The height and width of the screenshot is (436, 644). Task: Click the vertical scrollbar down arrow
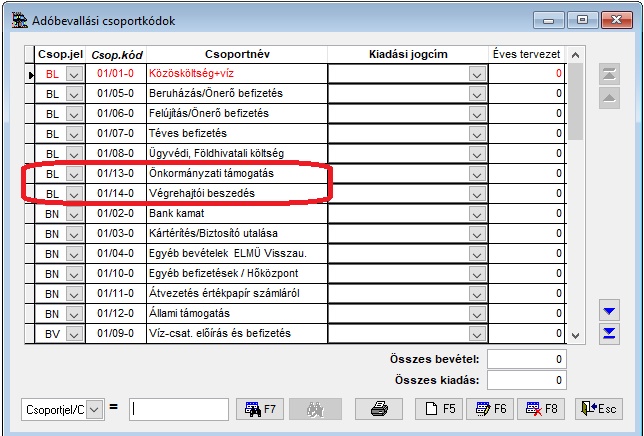pyautogui.click(x=575, y=335)
